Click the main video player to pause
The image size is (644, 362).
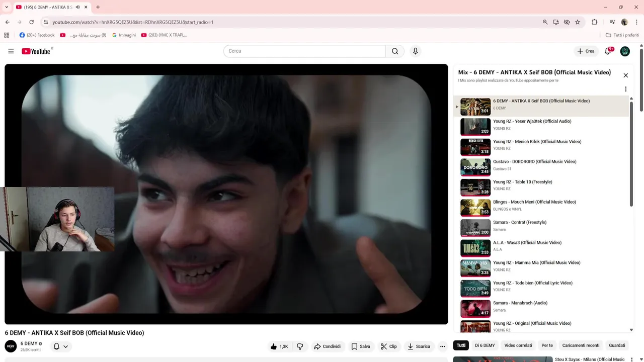pos(226,194)
